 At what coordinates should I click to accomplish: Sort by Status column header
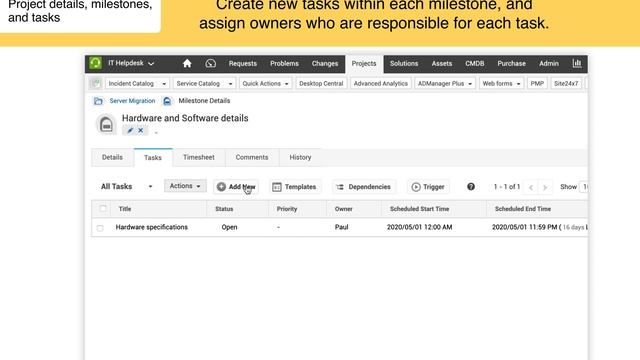224,209
